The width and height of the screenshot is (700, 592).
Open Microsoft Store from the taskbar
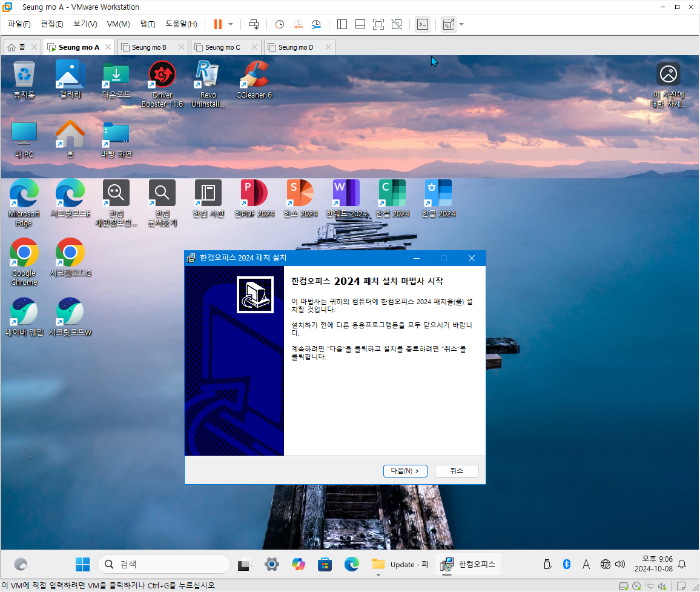[x=325, y=564]
